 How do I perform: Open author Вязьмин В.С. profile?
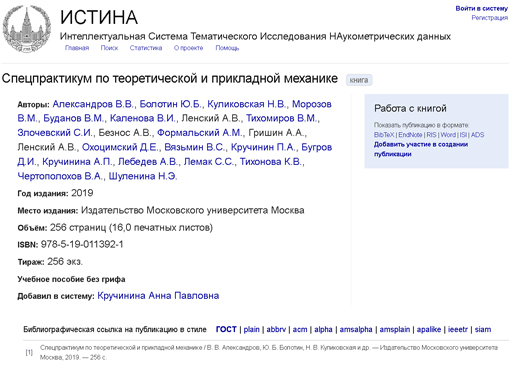[x=194, y=147]
